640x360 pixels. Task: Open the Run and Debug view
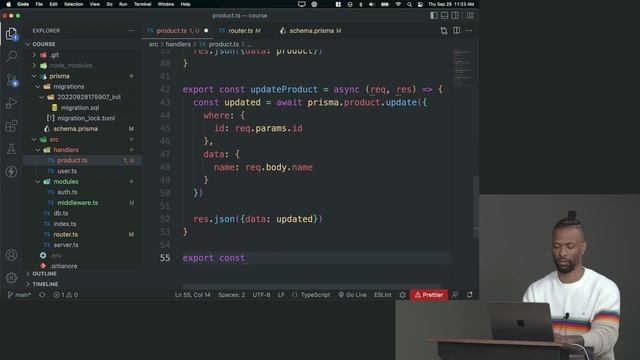point(11,103)
